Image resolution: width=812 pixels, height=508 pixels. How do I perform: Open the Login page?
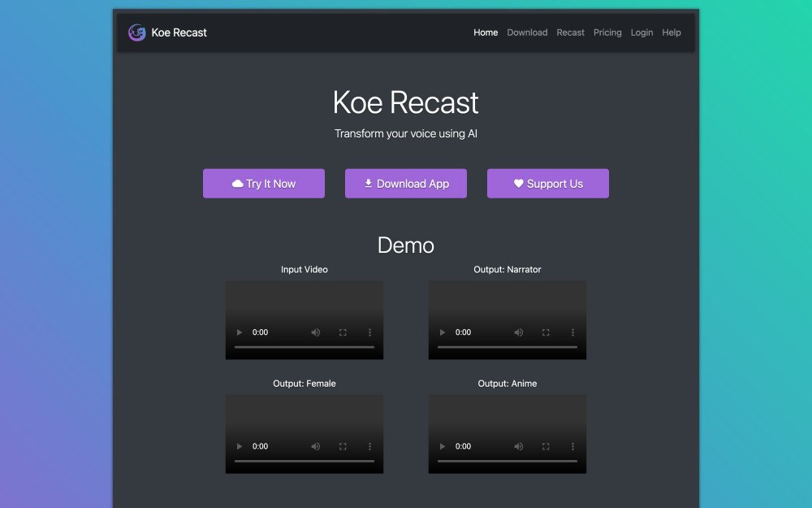click(641, 33)
